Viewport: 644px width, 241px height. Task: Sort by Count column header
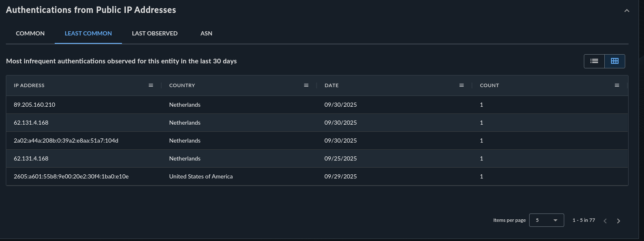[x=489, y=85]
